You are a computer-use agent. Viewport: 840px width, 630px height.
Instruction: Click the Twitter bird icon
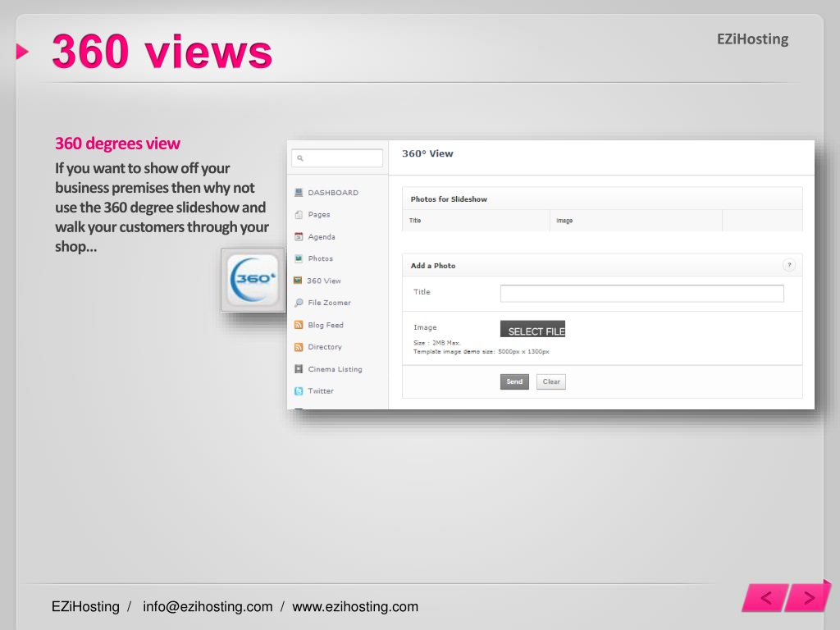pos(299,391)
